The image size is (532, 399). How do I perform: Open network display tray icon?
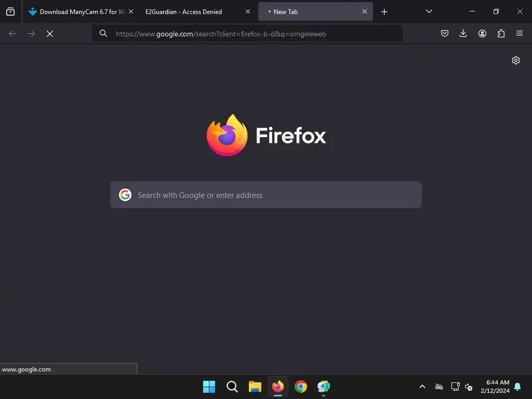point(455,387)
